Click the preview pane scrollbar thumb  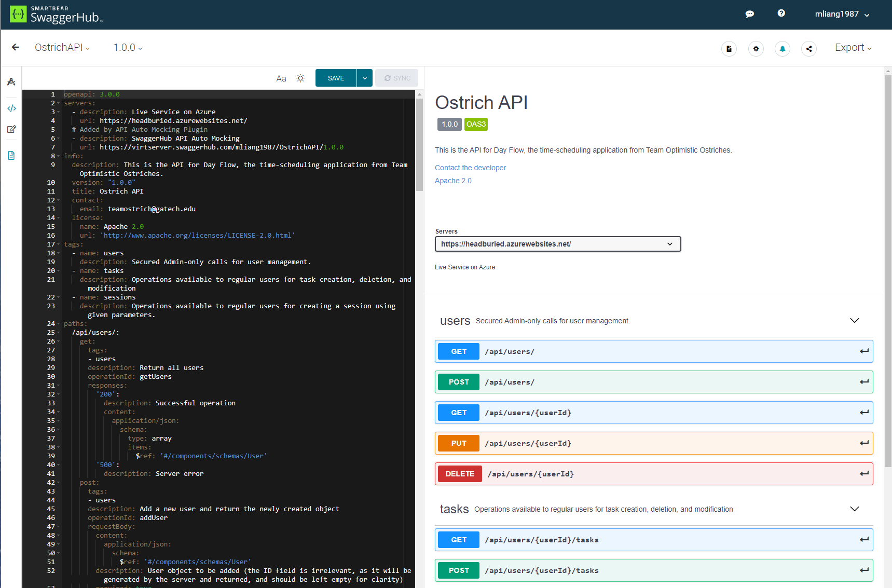[x=888, y=271]
